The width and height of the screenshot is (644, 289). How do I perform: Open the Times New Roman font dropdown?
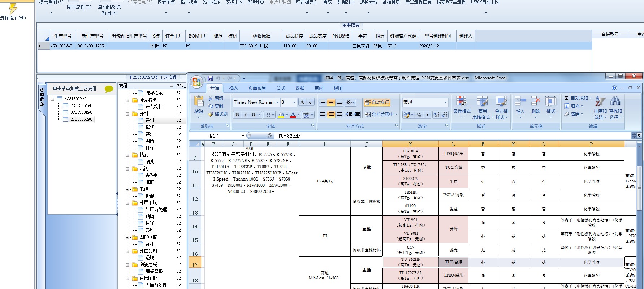(277, 102)
